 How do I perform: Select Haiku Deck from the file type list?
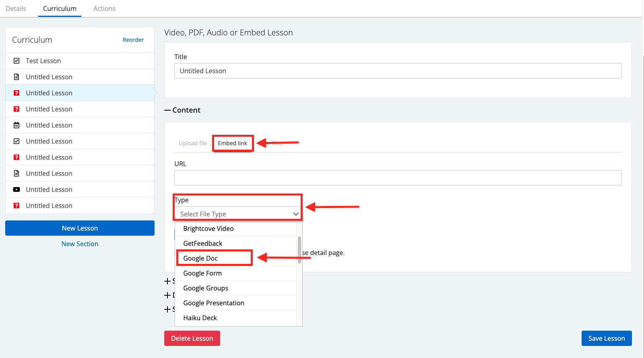click(200, 318)
